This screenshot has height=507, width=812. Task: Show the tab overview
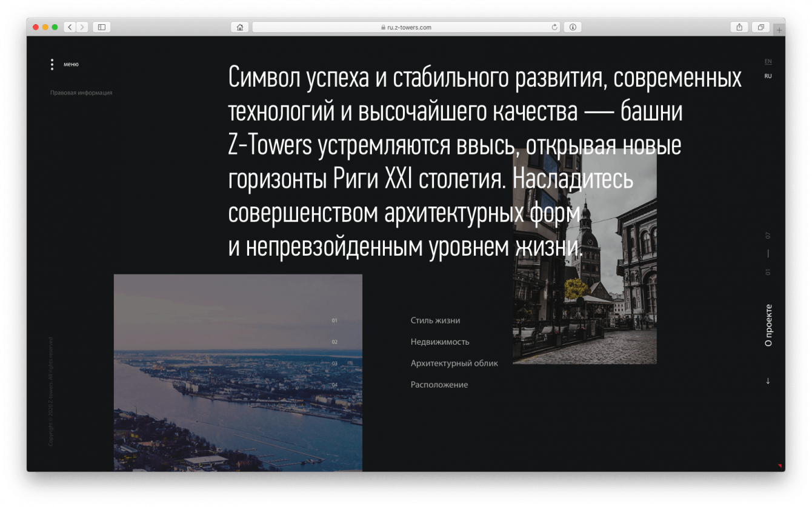[760, 27]
